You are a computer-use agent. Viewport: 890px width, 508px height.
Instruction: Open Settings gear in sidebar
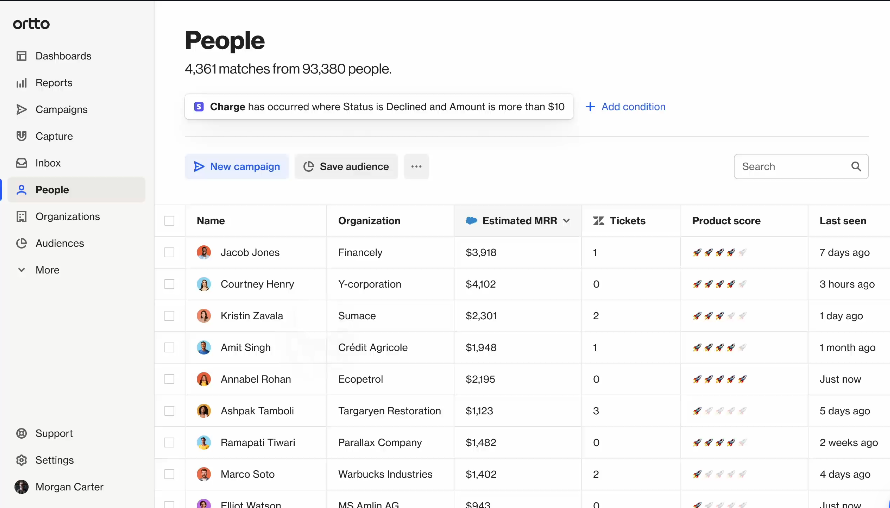click(22, 460)
